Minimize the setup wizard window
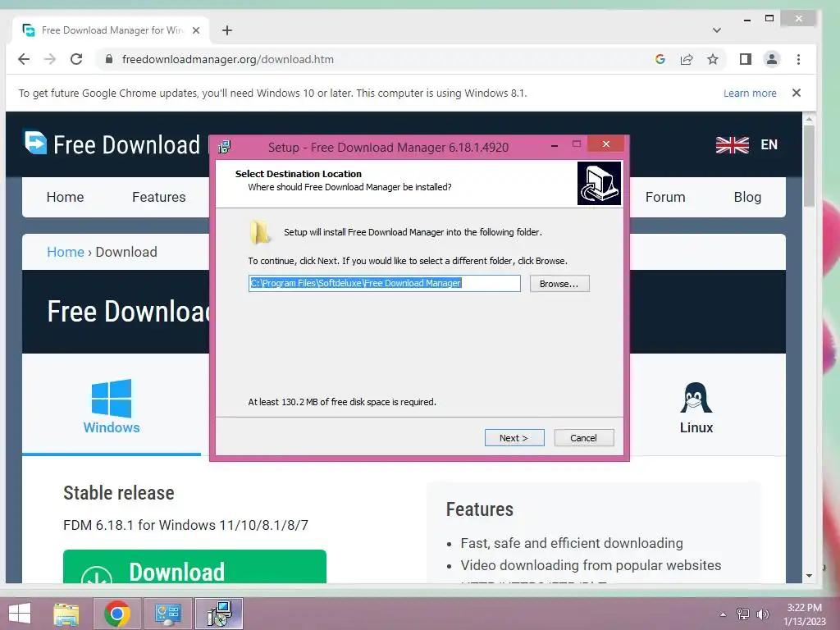The image size is (840, 630). pyautogui.click(x=555, y=145)
